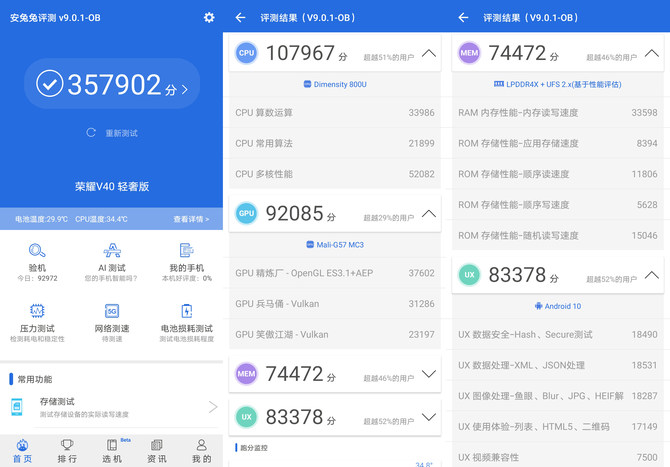Select GPU 笑傲江湖 Vulkan row
The image size is (670, 467).
[x=335, y=335]
